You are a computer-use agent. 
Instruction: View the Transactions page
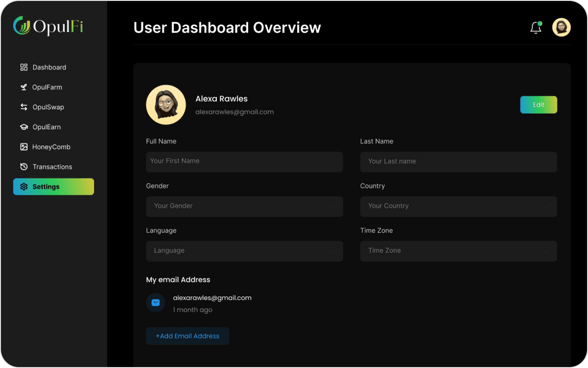pos(53,167)
